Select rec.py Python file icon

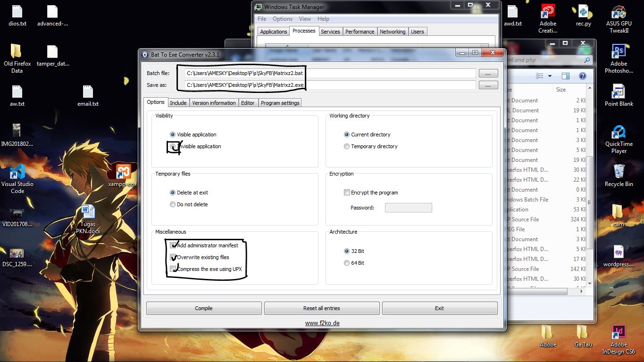(583, 15)
